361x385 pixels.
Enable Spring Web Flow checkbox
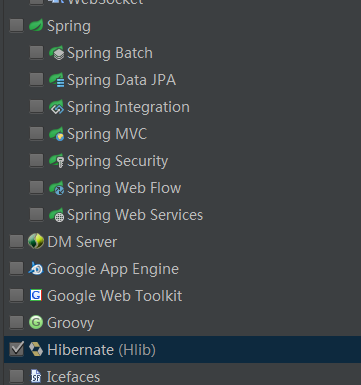[x=37, y=187]
